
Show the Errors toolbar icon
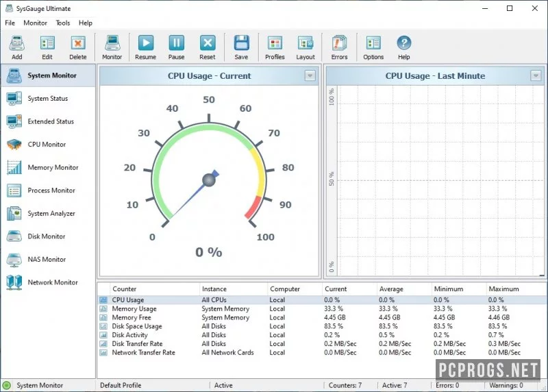click(339, 47)
